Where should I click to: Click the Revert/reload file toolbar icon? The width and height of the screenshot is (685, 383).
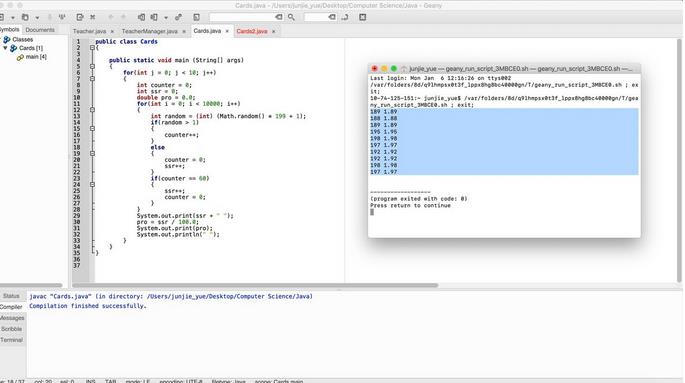tap(80, 17)
